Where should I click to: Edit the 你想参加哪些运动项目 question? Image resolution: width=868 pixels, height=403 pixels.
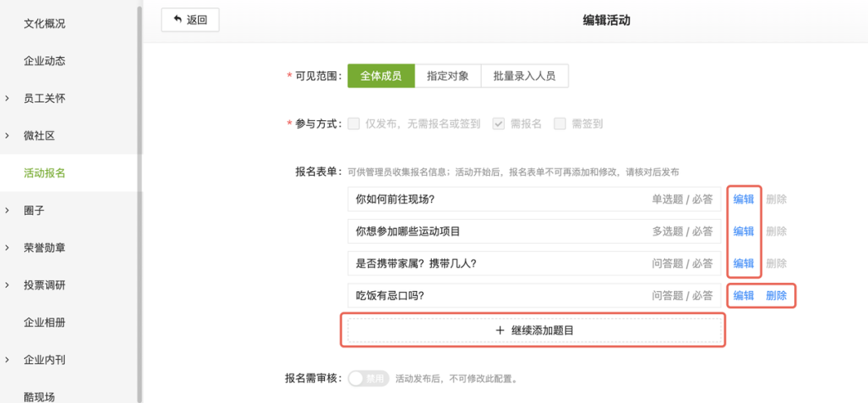point(744,231)
